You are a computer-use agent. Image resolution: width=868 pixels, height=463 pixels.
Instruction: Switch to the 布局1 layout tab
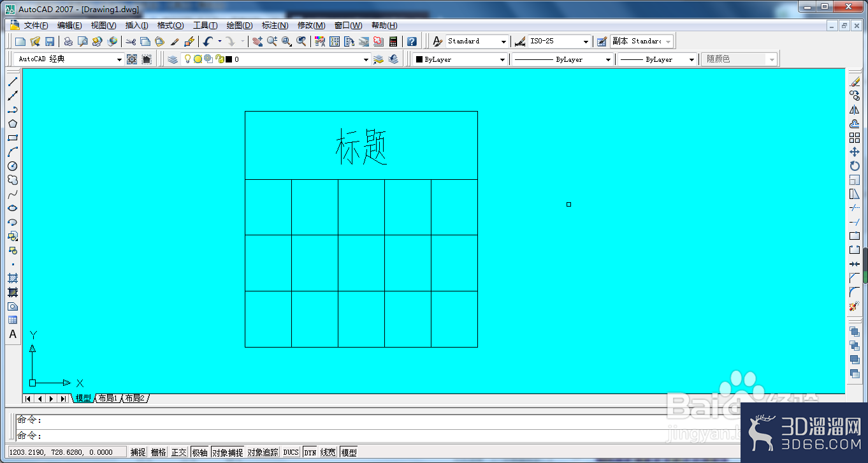108,399
